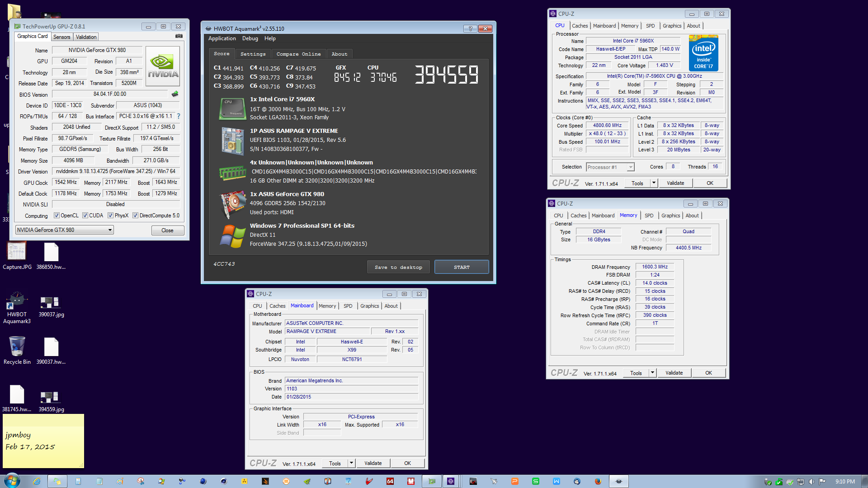Open SPD tab in CPU-Z Mainboard window

coord(348,306)
